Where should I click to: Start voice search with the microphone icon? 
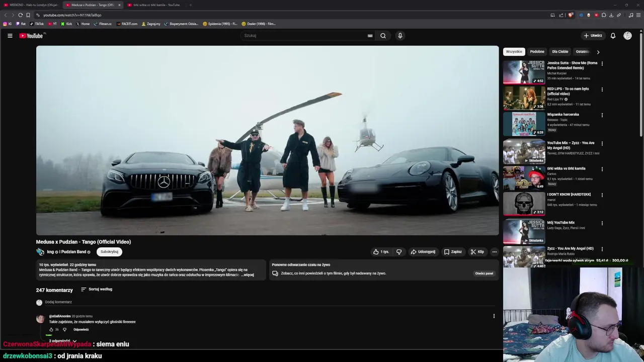tap(400, 36)
